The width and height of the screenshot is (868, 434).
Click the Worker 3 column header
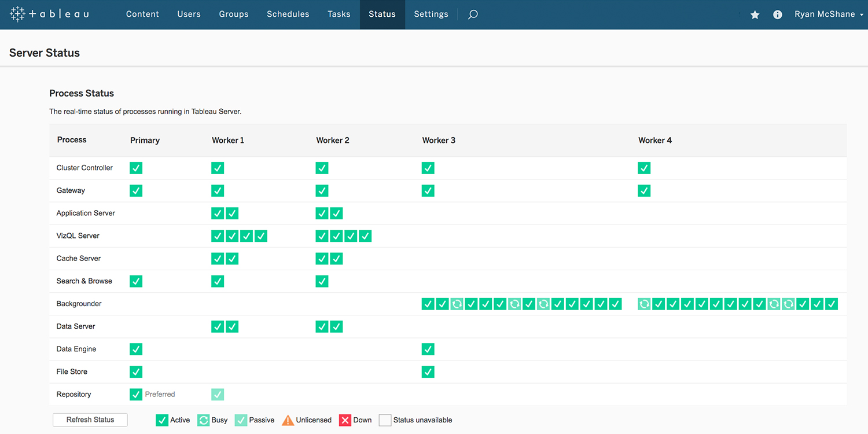click(439, 140)
